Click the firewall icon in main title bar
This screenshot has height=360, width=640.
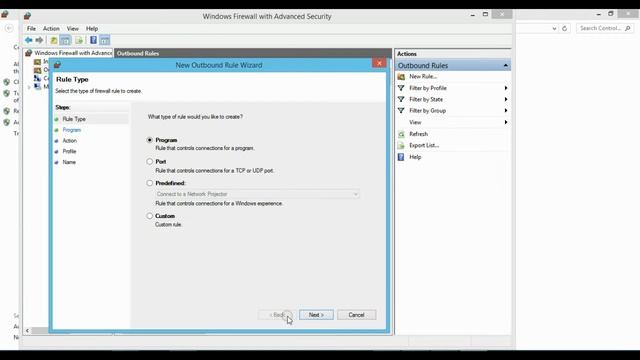27,16
